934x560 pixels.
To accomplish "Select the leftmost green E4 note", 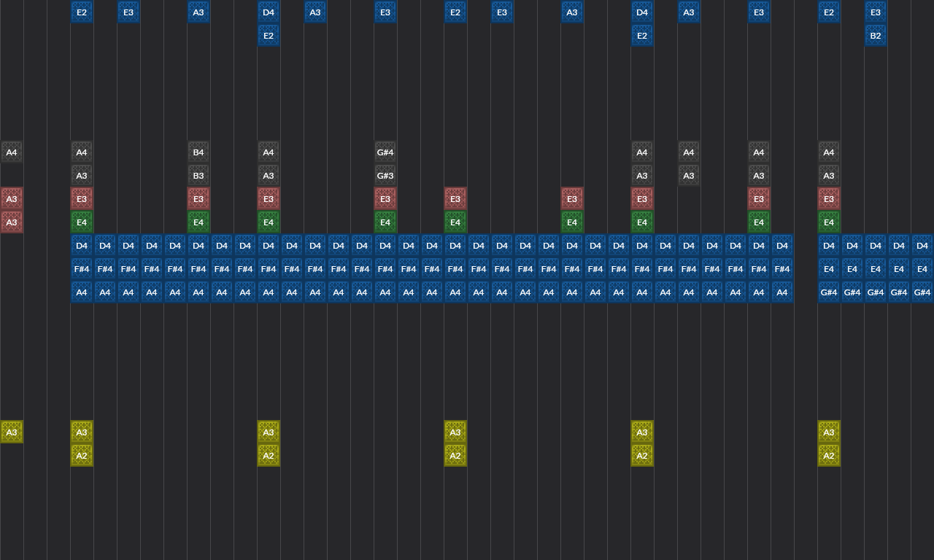I will click(82, 222).
